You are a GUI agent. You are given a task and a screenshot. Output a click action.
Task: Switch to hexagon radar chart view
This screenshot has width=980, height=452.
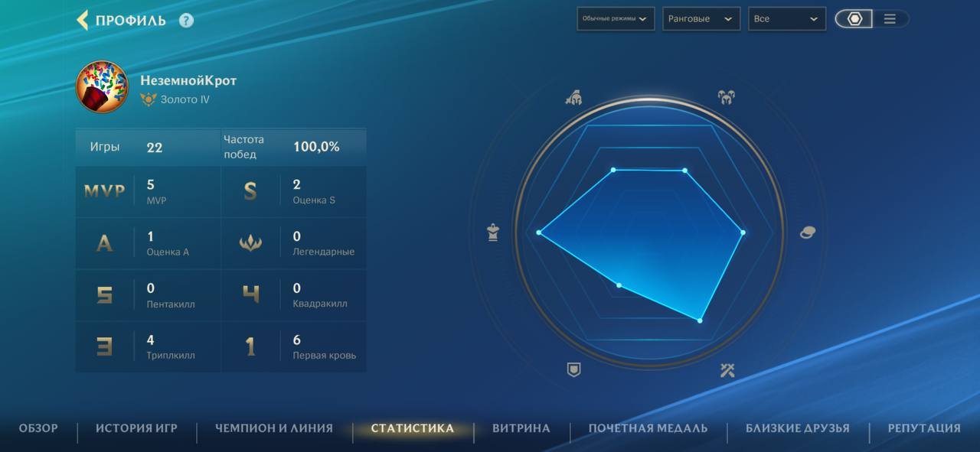point(854,19)
